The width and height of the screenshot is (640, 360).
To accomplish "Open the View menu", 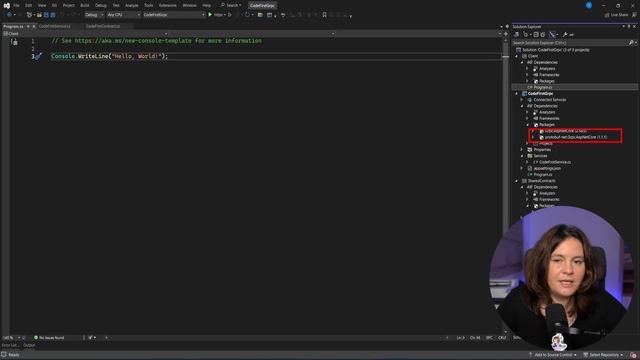I will point(42,5).
